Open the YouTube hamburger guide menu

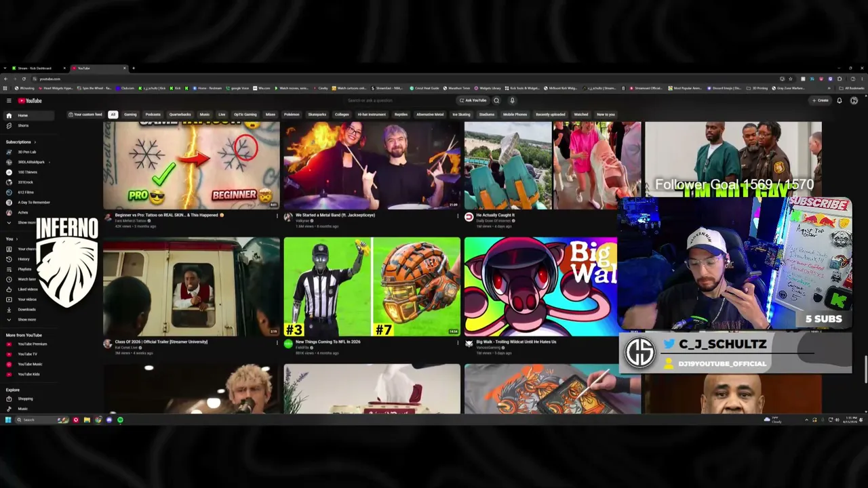tap(9, 101)
